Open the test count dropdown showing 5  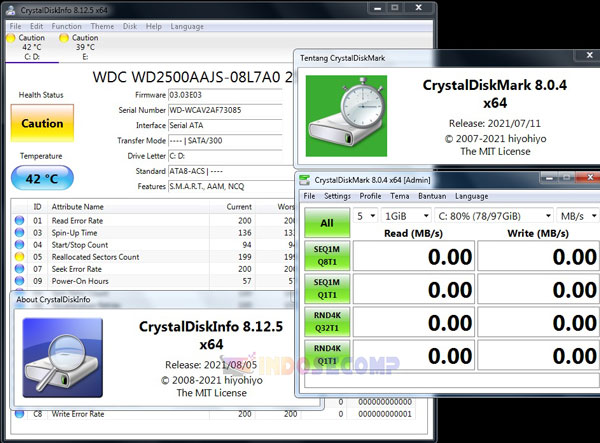click(x=365, y=216)
